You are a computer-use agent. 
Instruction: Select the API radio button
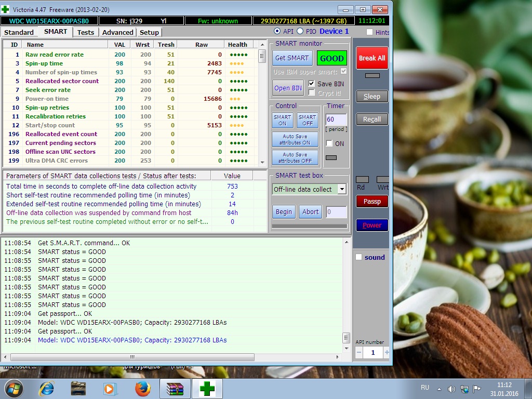point(277,31)
